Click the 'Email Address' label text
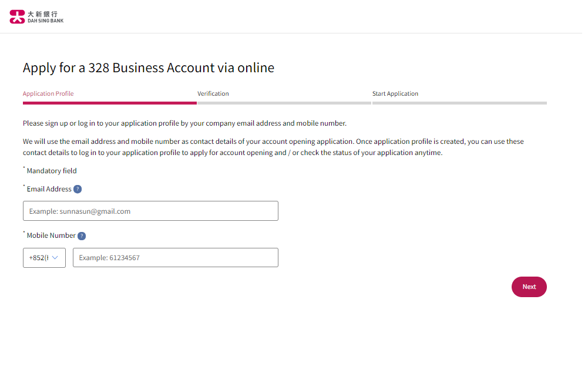Image resolution: width=588 pixels, height=387 pixels. click(x=49, y=189)
